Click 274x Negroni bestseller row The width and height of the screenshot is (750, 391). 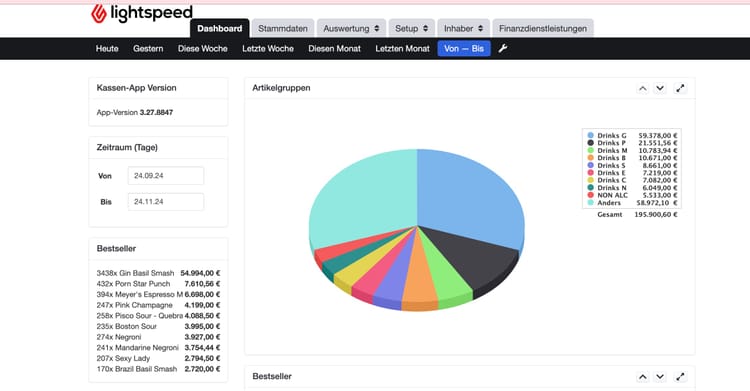tap(158, 337)
